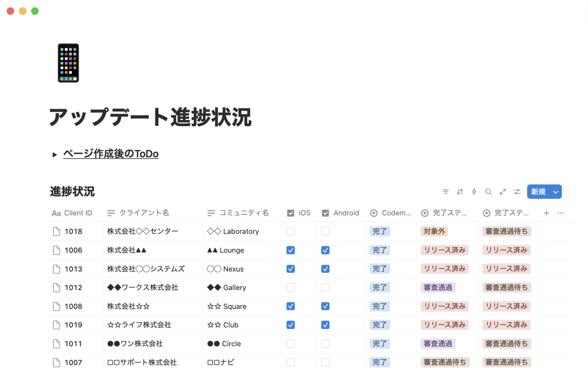Open the クライアント名 column header menu
The width and height of the screenshot is (588, 368).
(x=144, y=213)
